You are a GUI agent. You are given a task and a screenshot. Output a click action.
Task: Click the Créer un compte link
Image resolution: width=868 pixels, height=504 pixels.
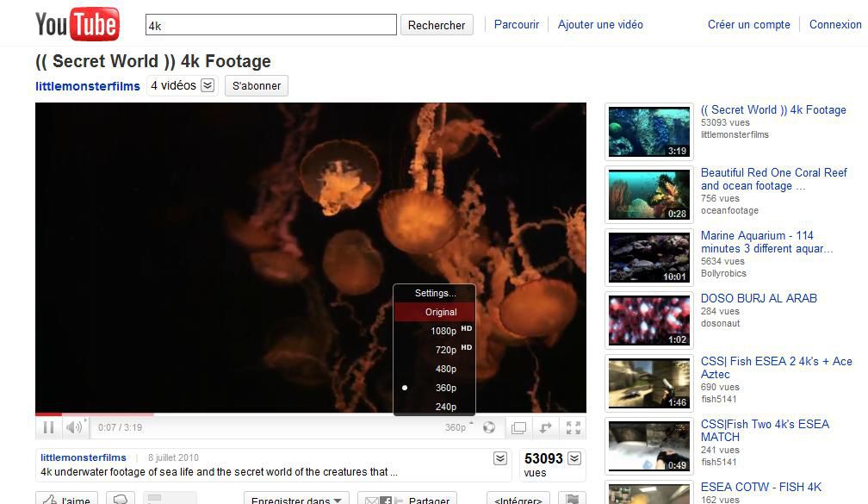[749, 24]
